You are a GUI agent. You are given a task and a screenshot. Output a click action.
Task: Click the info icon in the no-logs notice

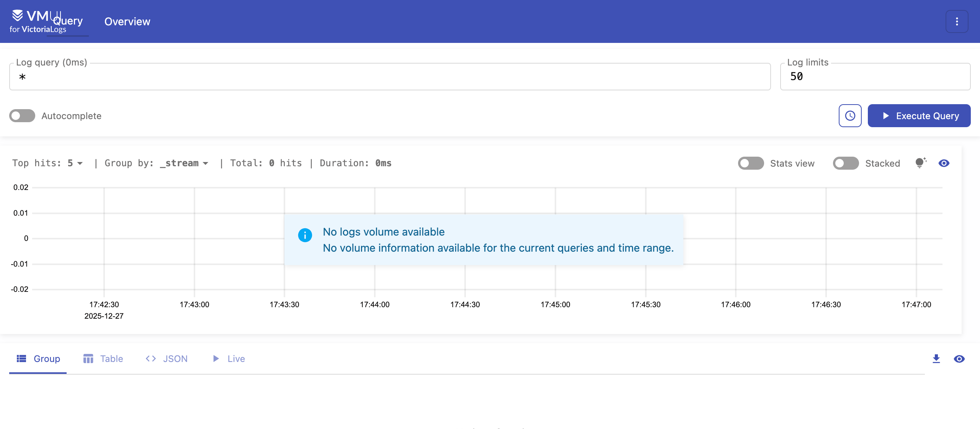(305, 235)
